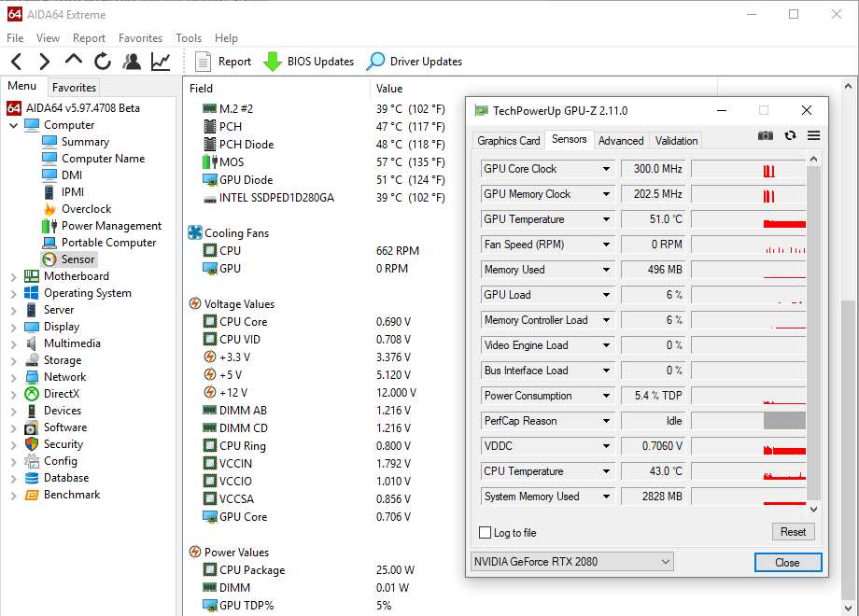Switch to Validation tab in GPU-Z
The image size is (859, 616).
coord(676,141)
